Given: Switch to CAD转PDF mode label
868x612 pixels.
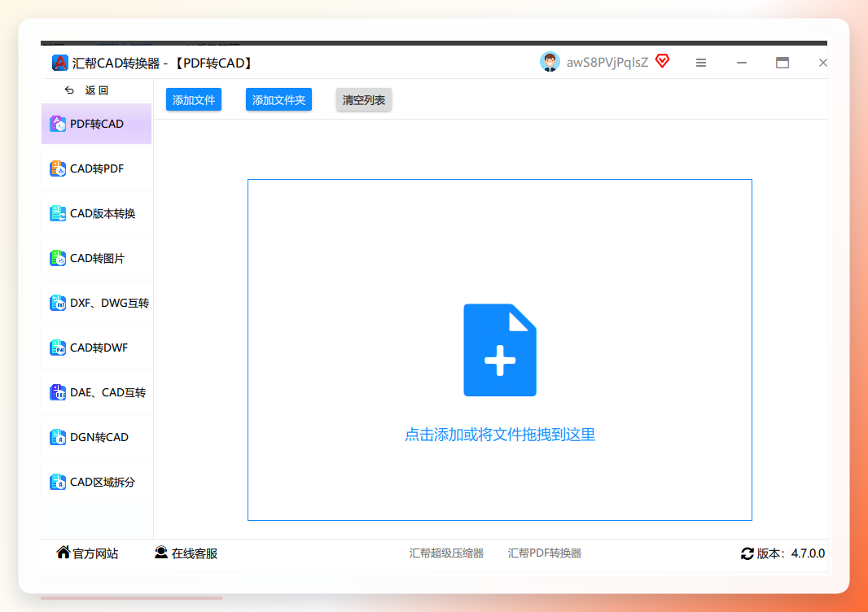Looking at the screenshot, I should 97,168.
